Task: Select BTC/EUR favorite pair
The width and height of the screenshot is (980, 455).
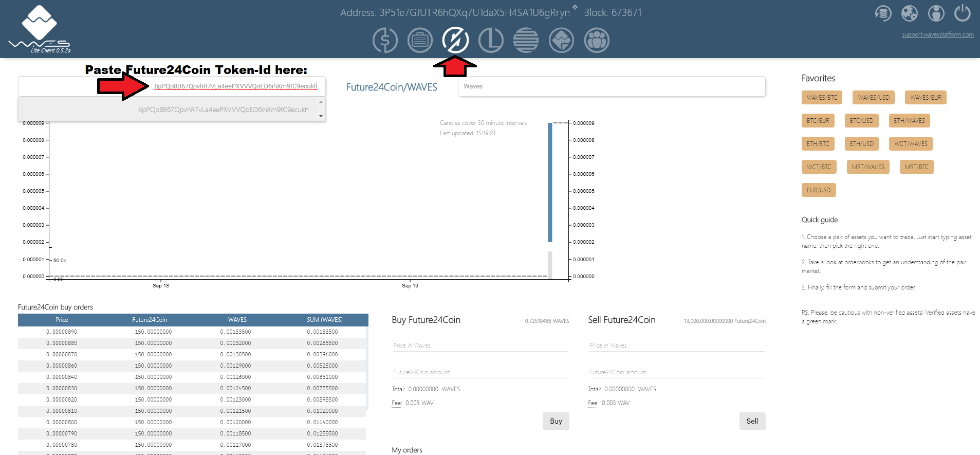Action: [818, 121]
